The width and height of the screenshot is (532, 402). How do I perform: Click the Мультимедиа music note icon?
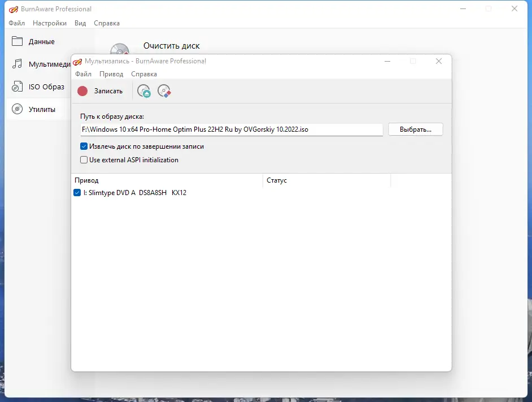(17, 64)
